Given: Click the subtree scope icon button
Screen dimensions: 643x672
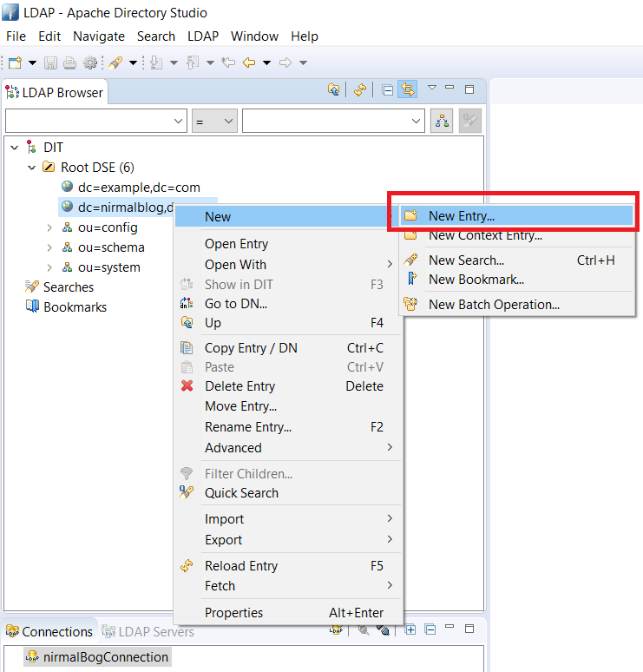Looking at the screenshot, I should 442,121.
